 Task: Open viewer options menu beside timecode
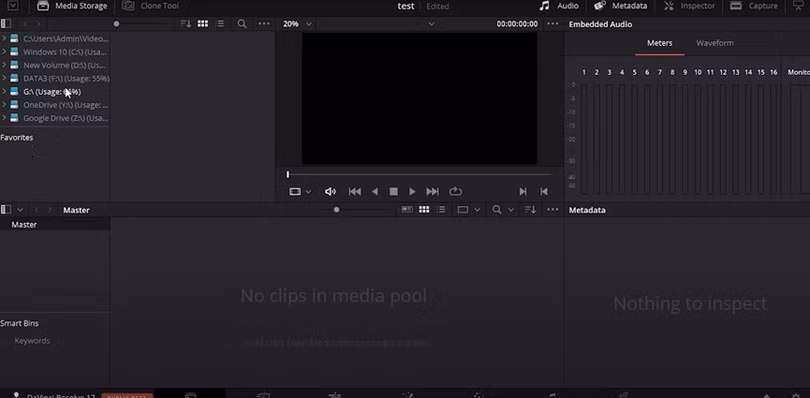553,24
